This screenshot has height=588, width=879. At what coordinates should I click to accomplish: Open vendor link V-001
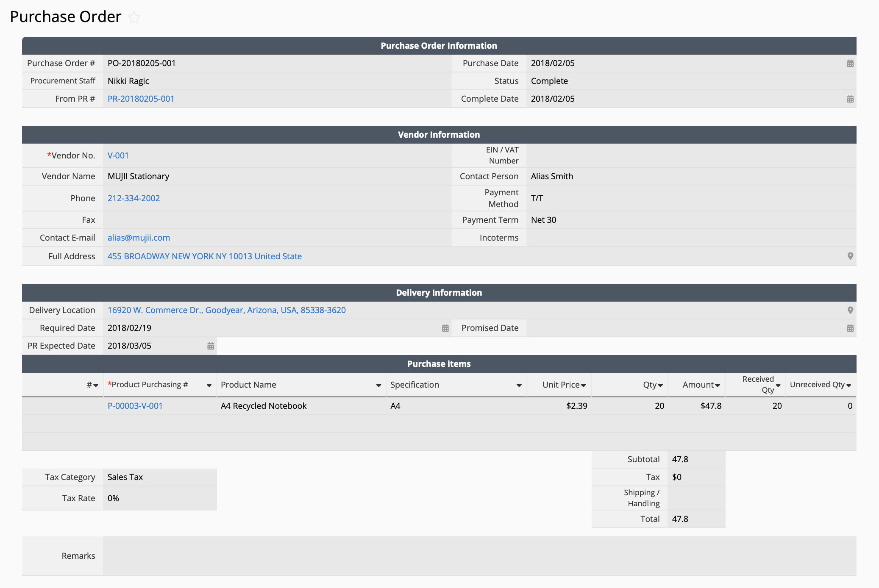click(x=118, y=155)
